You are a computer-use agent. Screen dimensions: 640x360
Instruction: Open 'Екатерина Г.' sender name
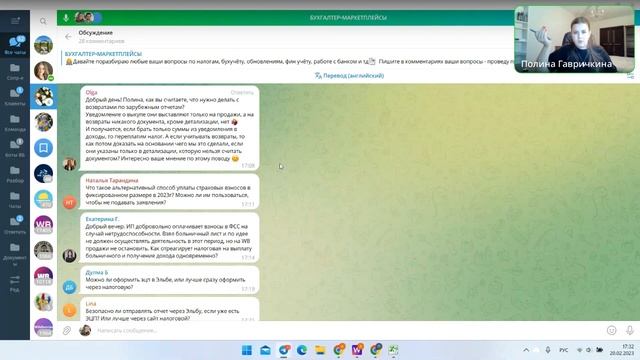point(102,219)
